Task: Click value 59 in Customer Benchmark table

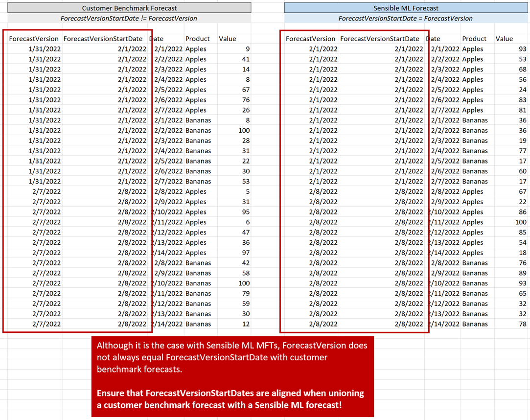Action: [x=246, y=303]
